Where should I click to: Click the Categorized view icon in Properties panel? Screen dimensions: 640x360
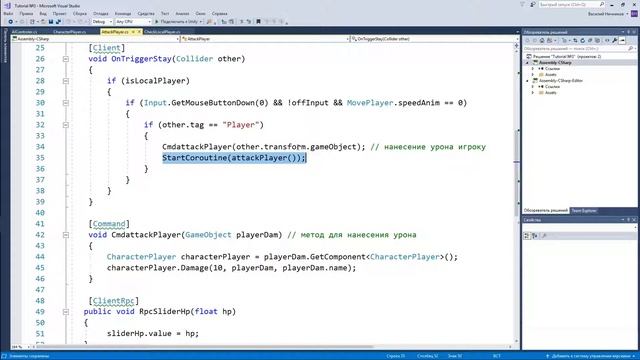(527, 236)
